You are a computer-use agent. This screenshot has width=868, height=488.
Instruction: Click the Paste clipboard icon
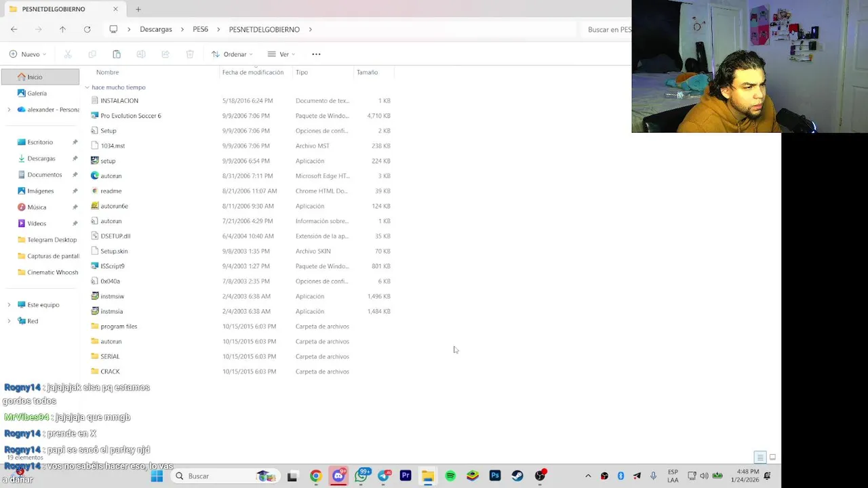117,54
